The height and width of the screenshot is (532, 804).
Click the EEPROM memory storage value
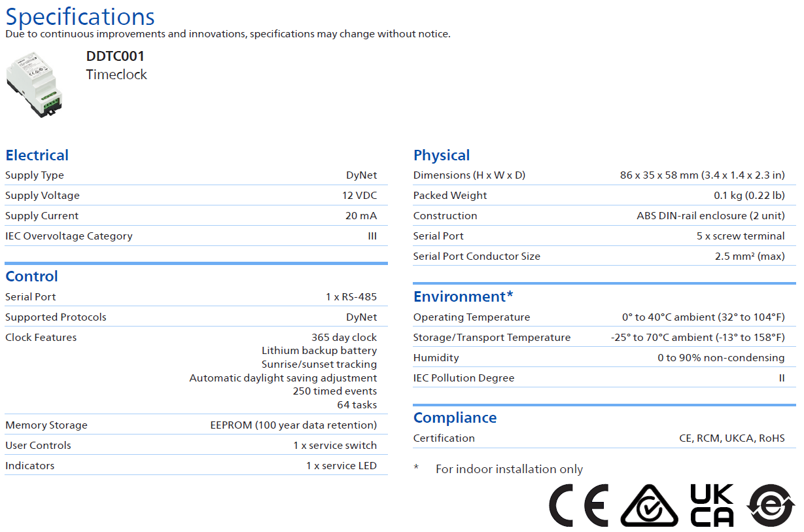point(293,425)
